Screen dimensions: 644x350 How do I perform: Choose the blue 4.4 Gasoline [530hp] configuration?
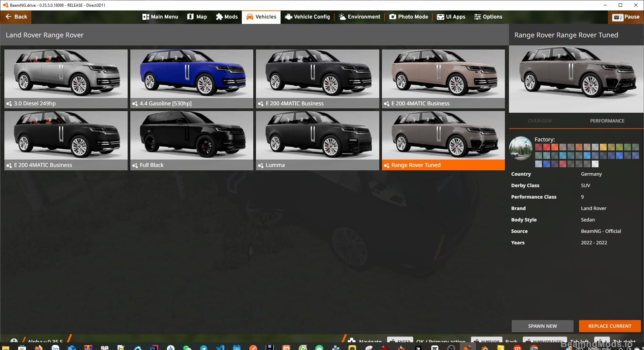point(192,79)
